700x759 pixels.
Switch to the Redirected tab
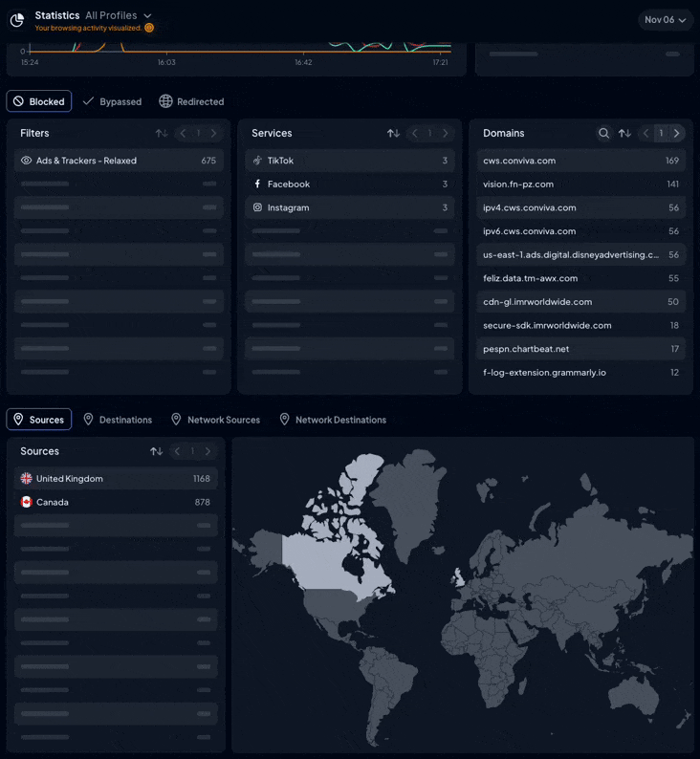tap(191, 101)
